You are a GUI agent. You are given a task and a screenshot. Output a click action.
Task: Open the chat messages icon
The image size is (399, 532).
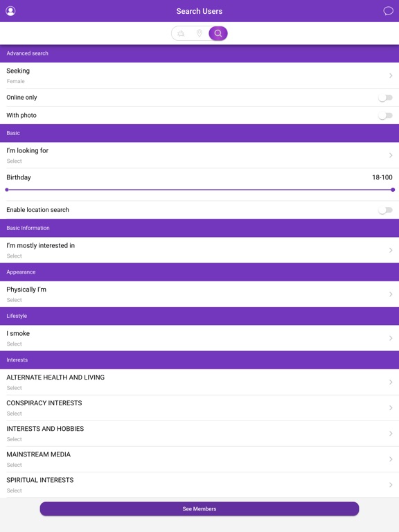click(x=388, y=11)
